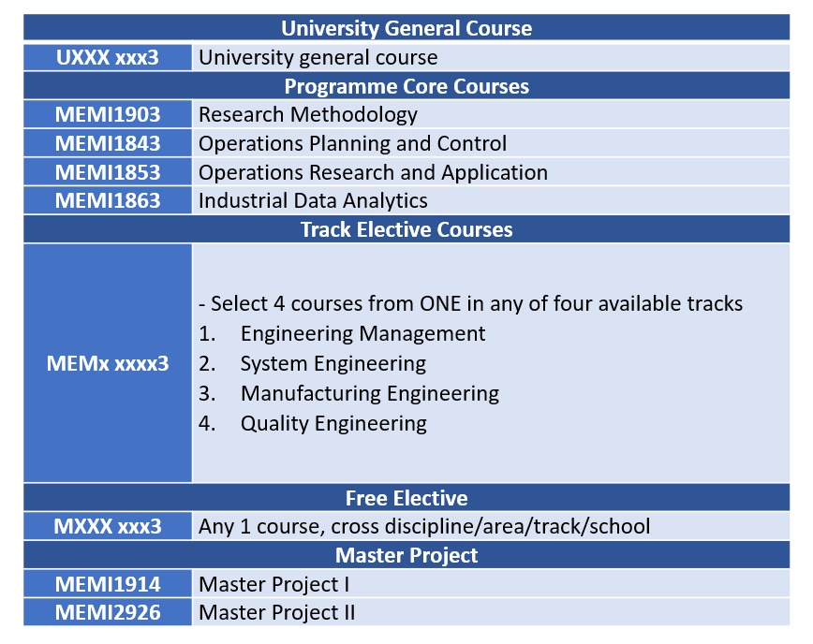The height and width of the screenshot is (644, 813).
Task: Click the Engineering Management track item
Action: (x=363, y=333)
